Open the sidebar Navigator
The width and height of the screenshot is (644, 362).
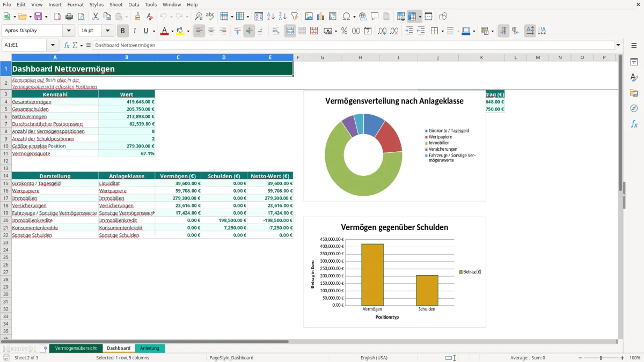click(x=634, y=108)
